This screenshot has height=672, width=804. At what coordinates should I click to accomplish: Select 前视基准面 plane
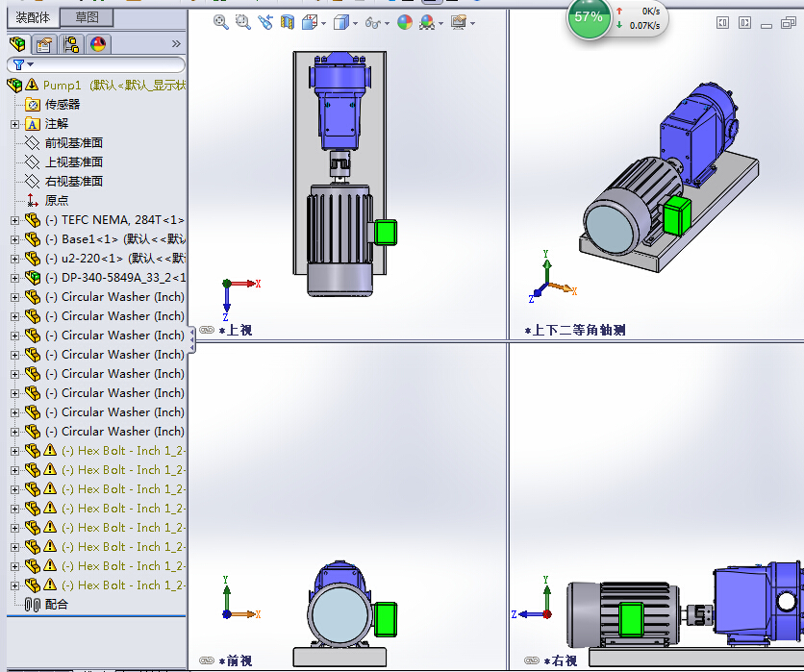tap(74, 143)
